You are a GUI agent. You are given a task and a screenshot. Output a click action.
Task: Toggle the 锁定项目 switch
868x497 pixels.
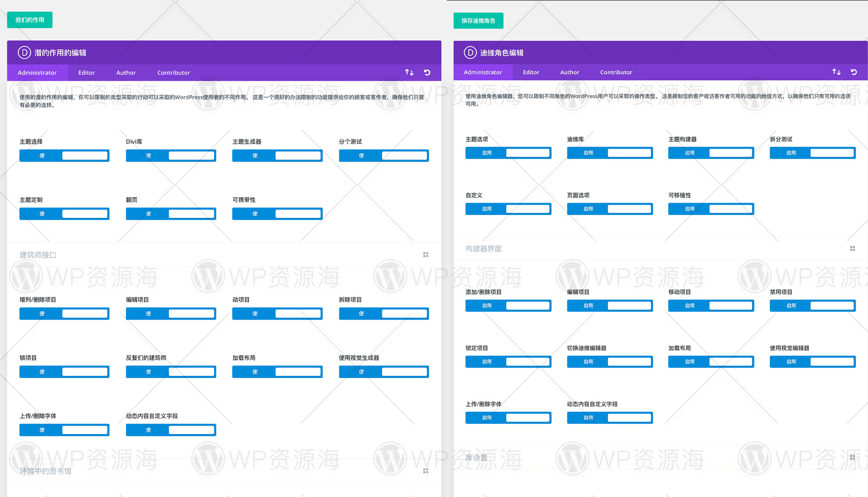click(508, 361)
